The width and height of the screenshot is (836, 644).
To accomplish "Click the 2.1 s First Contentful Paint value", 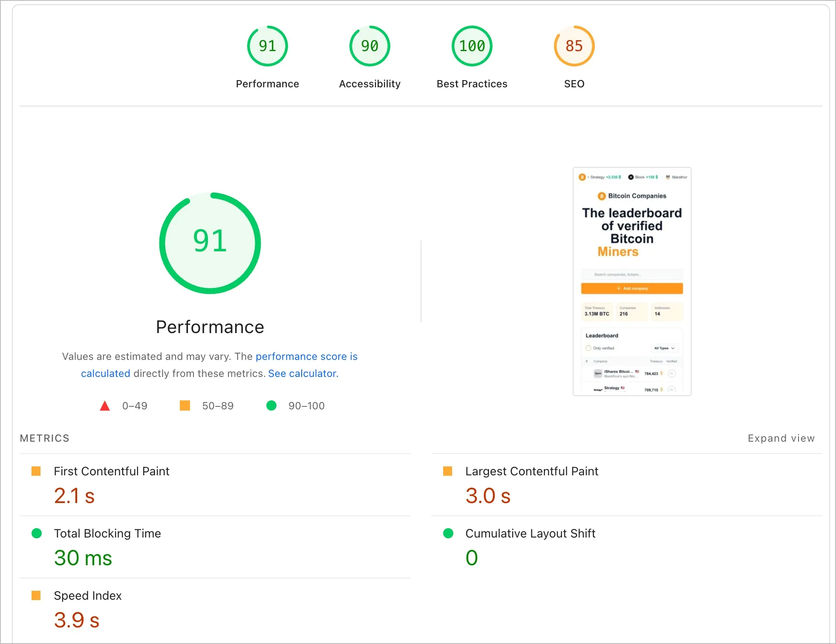I will point(74,496).
